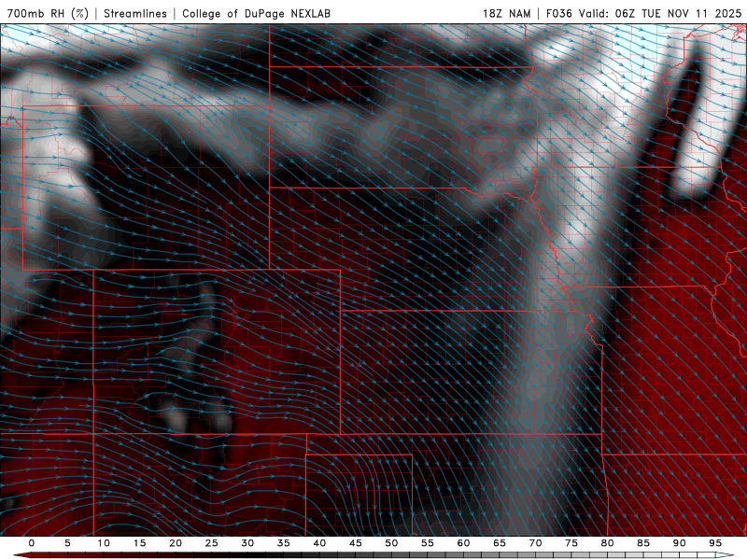This screenshot has width=747, height=560.
Task: Select the '95' color scale value
Action: (x=715, y=543)
